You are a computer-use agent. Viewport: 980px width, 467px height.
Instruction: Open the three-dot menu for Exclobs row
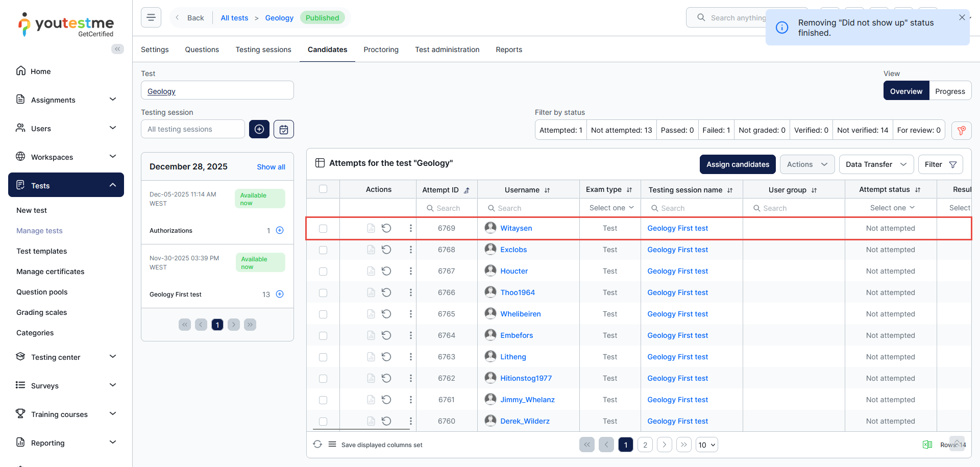click(410, 250)
